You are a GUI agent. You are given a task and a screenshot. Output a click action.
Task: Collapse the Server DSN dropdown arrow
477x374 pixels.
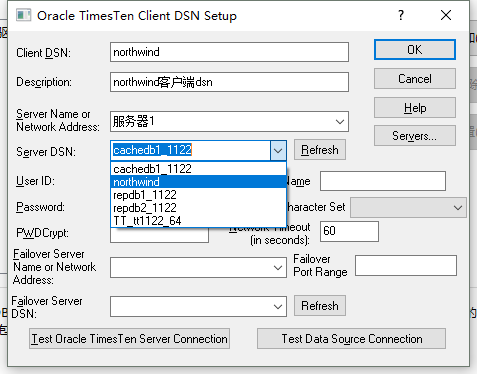pyautogui.click(x=278, y=151)
